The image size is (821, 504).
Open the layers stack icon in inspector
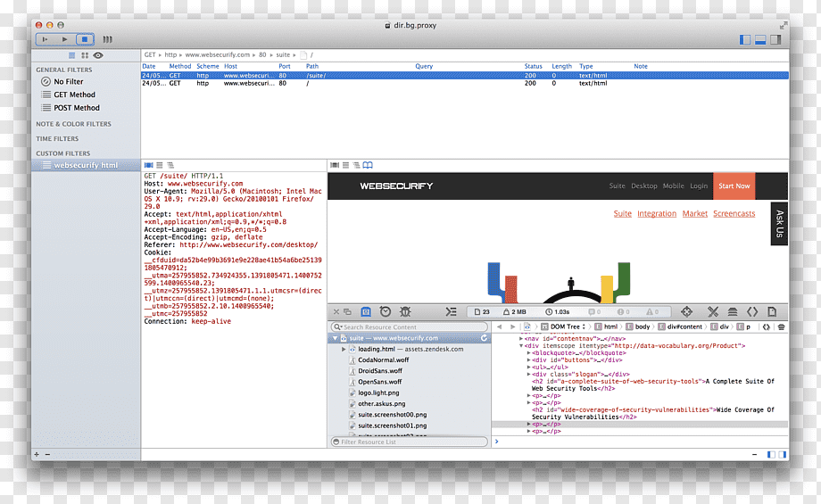733,312
